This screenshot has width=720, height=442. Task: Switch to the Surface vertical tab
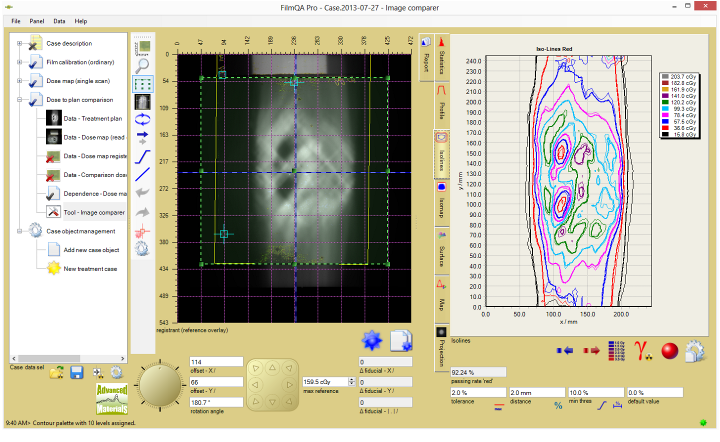(x=442, y=250)
